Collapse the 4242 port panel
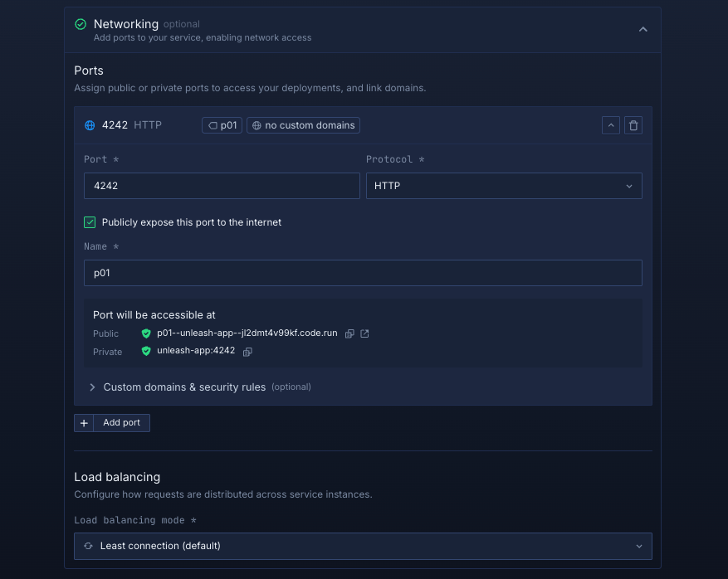728x579 pixels. tap(611, 125)
